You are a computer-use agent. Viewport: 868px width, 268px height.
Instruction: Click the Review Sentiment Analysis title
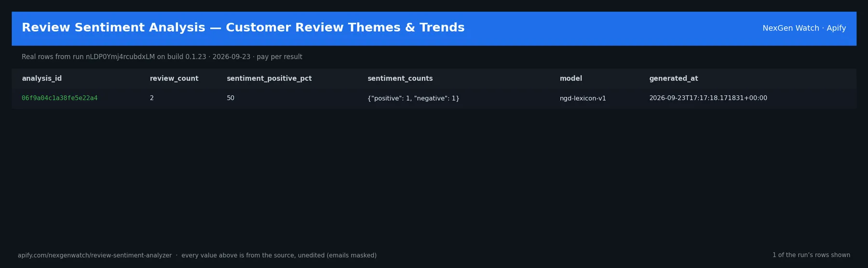pyautogui.click(x=243, y=28)
